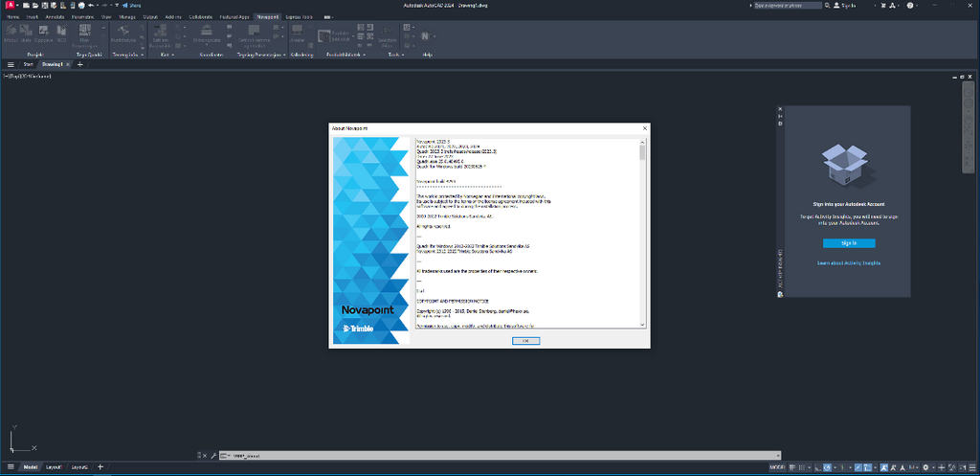Toggle polar tracking in status bar

coord(827,467)
